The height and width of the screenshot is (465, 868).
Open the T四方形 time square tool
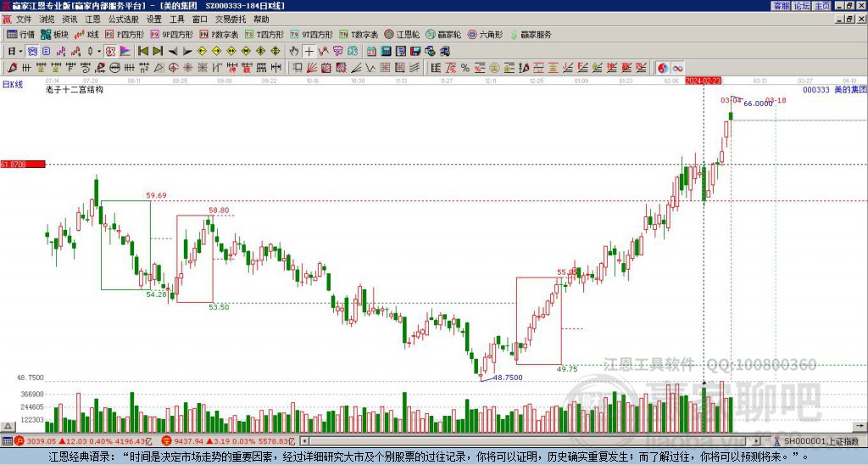tap(264, 34)
